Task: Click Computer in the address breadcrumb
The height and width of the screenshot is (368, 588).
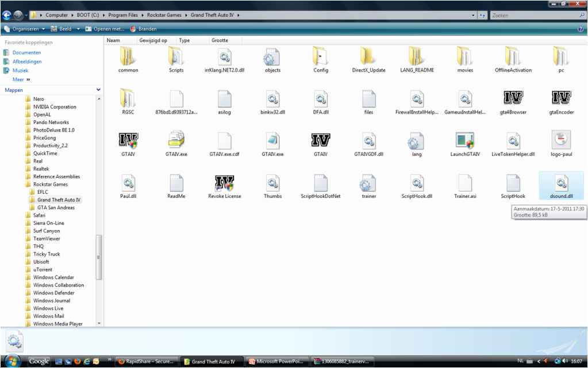Action: pos(57,15)
